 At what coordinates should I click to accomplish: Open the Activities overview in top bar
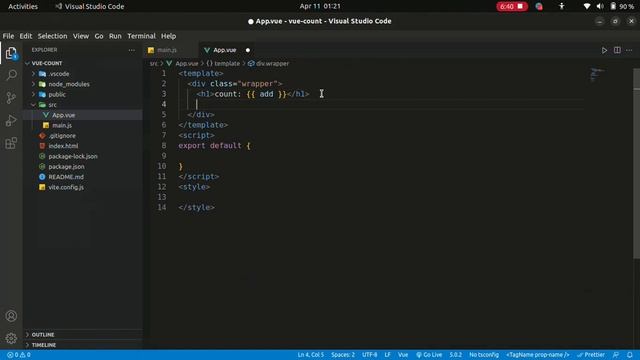click(x=23, y=6)
